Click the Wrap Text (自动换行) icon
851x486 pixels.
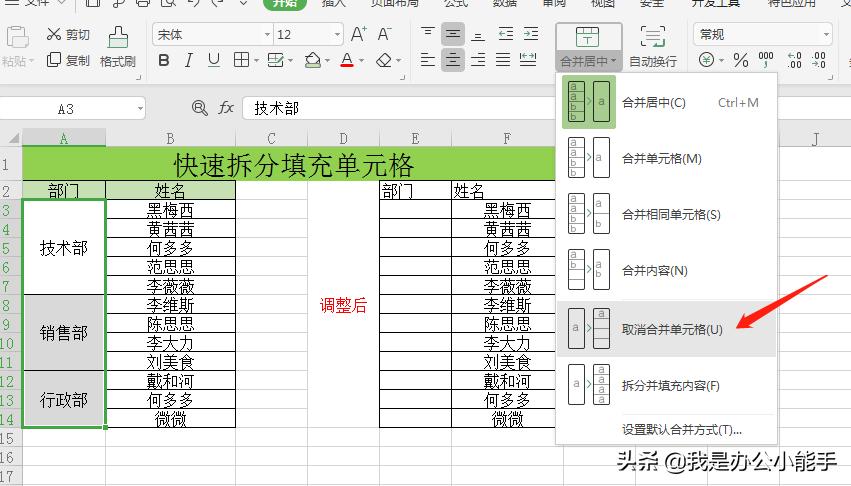tap(652, 37)
